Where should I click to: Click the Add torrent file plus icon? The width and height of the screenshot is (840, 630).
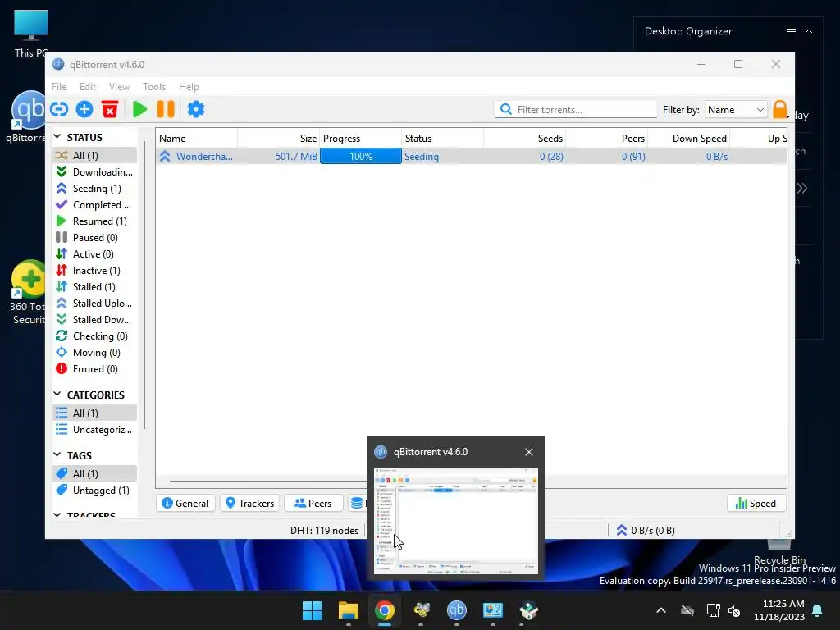pos(84,109)
